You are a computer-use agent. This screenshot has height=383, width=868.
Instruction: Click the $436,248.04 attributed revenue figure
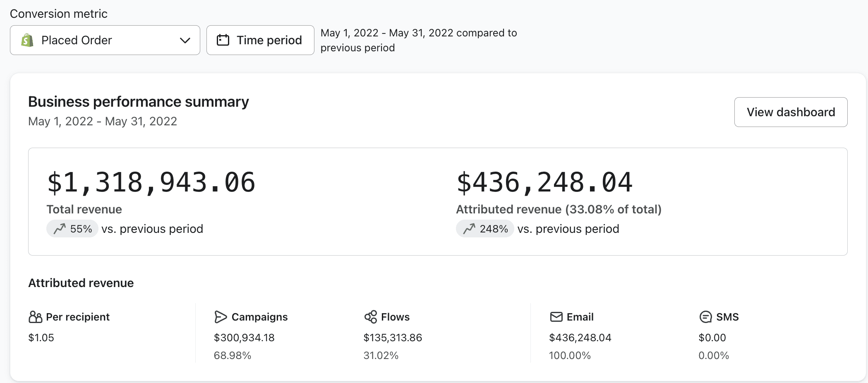point(544,182)
